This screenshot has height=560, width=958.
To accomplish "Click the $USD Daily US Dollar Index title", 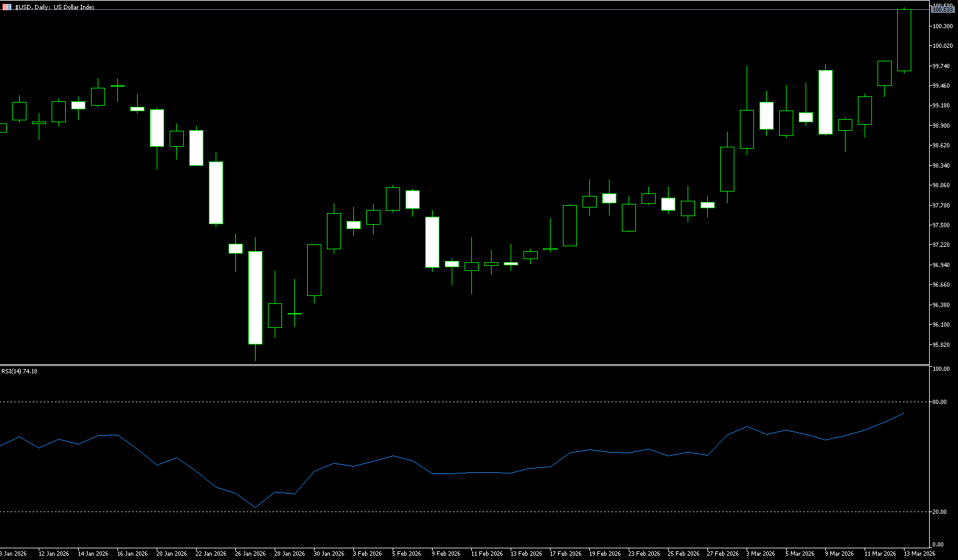I will click(55, 7).
